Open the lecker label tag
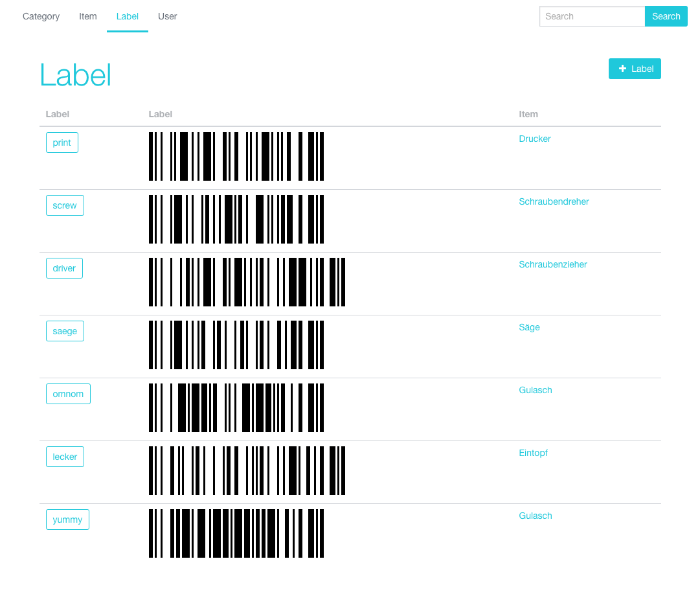Screen dimensions: 700x605 pos(65,457)
